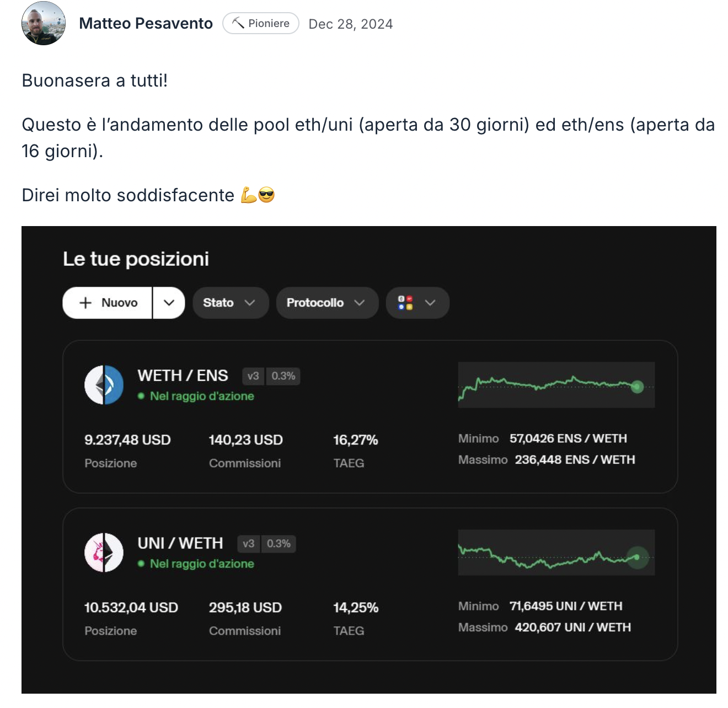Click the Pioniere badge
Viewport: 728px width, 708px height.
pos(261,23)
